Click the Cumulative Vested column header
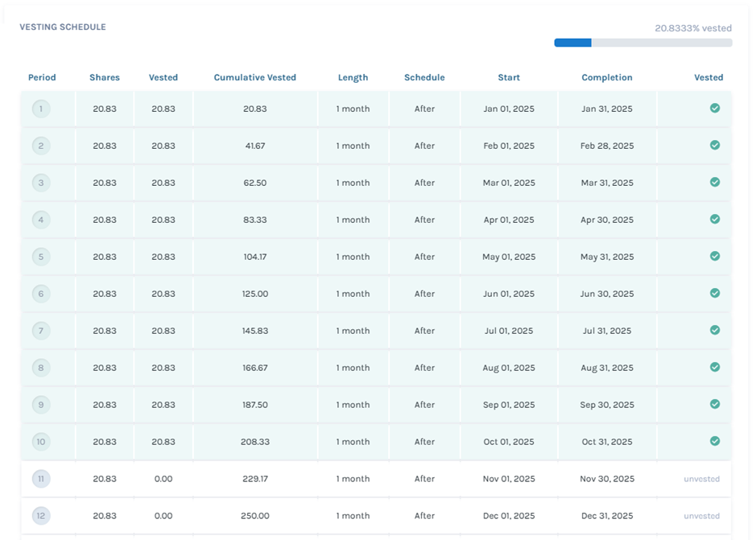 tap(254, 78)
